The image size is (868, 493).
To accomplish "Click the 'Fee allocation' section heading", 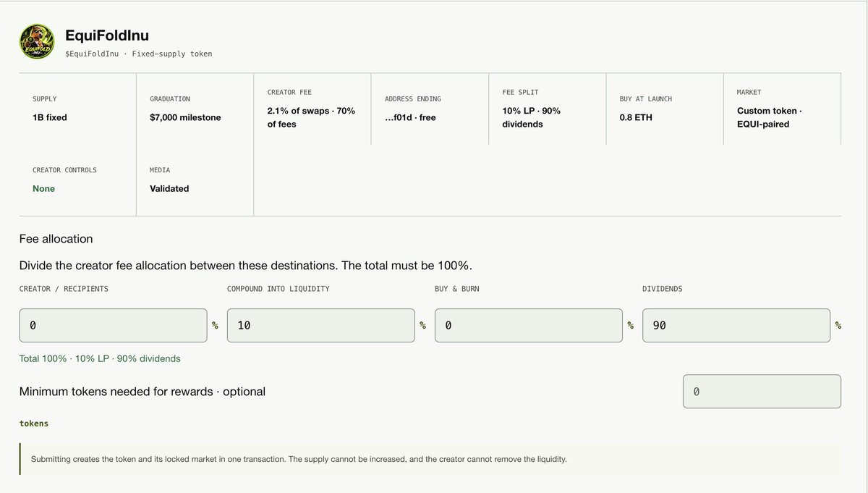I will click(x=56, y=239).
